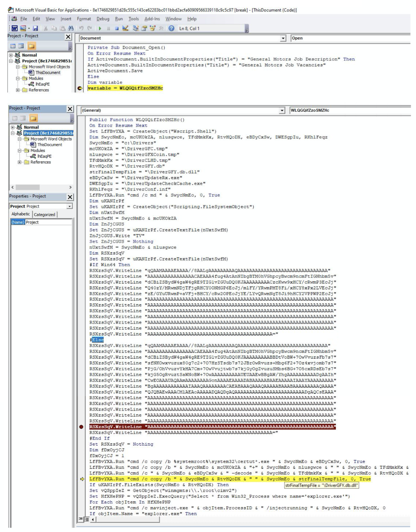Screen dimensions: 416x532
Task: Undo last action with Undo icon
Action: [x=81, y=28]
